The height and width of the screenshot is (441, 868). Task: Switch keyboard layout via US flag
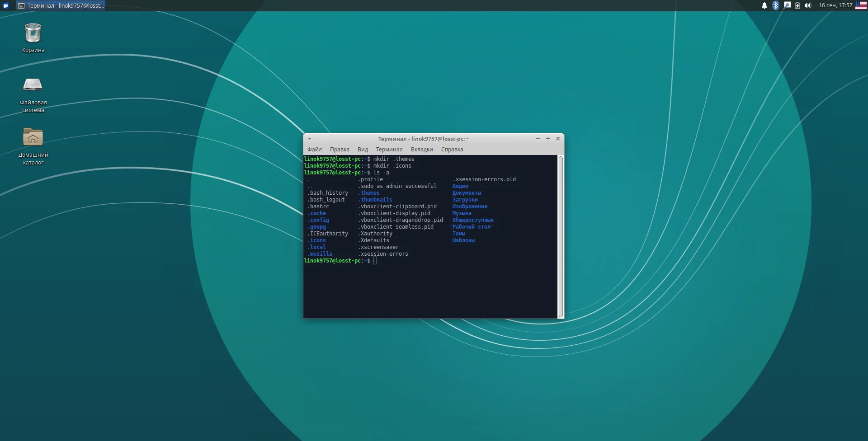point(861,5)
